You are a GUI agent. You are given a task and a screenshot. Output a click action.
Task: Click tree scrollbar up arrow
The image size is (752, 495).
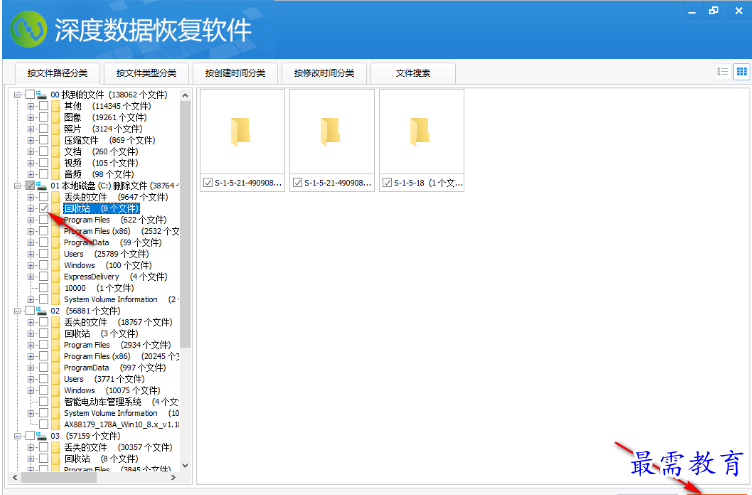(x=186, y=95)
